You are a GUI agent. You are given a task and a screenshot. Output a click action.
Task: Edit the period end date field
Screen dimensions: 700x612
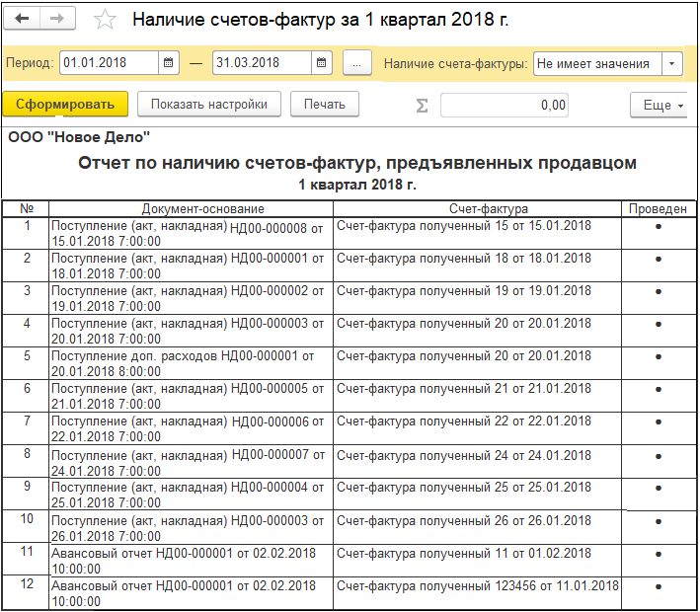(x=262, y=62)
